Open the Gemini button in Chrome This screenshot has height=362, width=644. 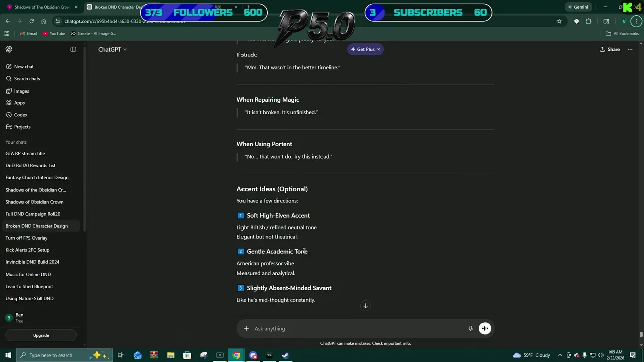point(577,7)
